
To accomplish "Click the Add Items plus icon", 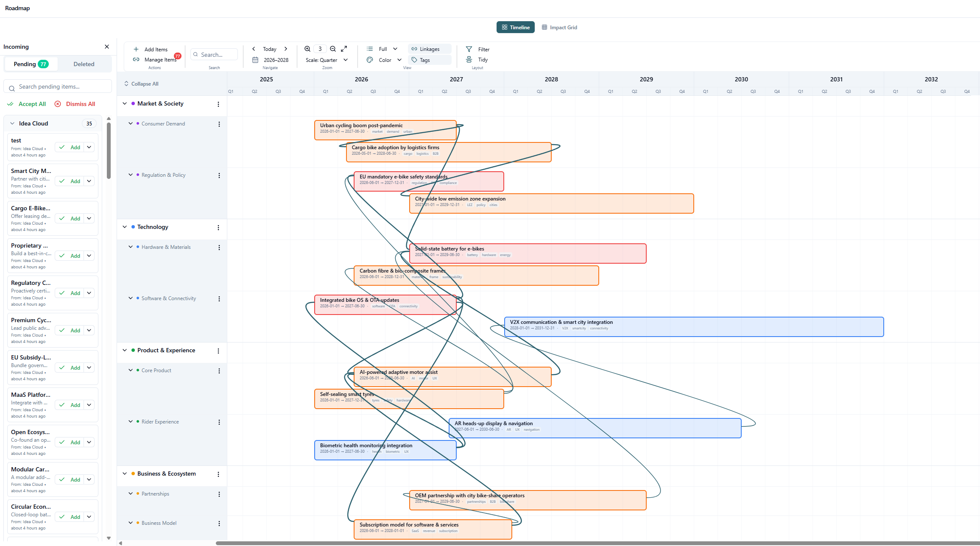I will coord(136,49).
